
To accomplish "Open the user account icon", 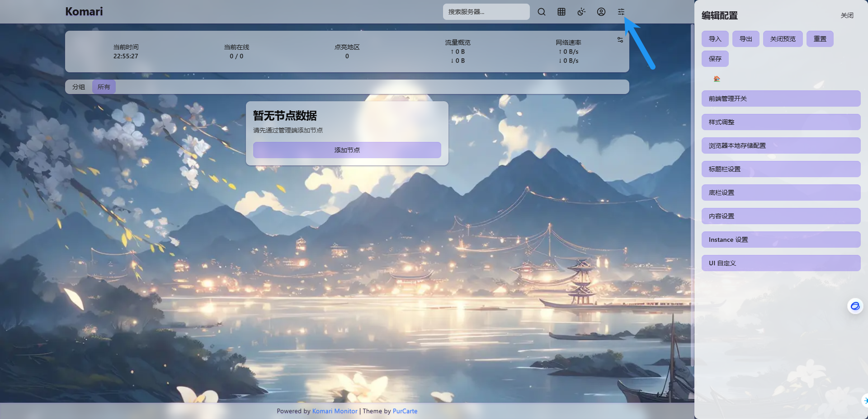I will (x=601, y=12).
